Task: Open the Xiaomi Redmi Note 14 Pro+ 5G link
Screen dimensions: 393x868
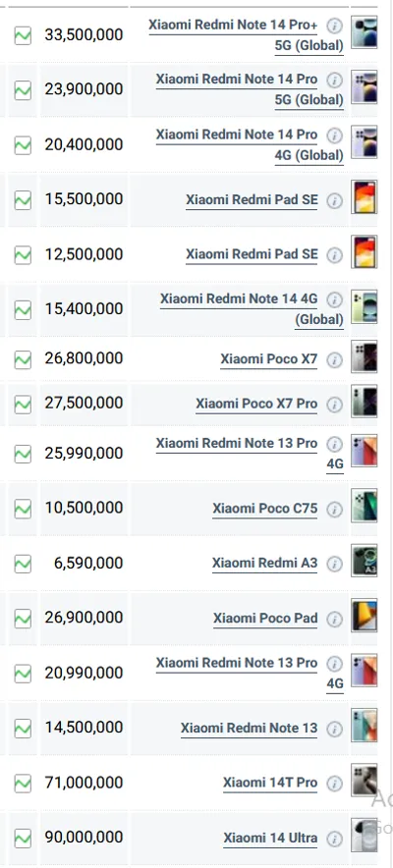Action: (x=247, y=35)
